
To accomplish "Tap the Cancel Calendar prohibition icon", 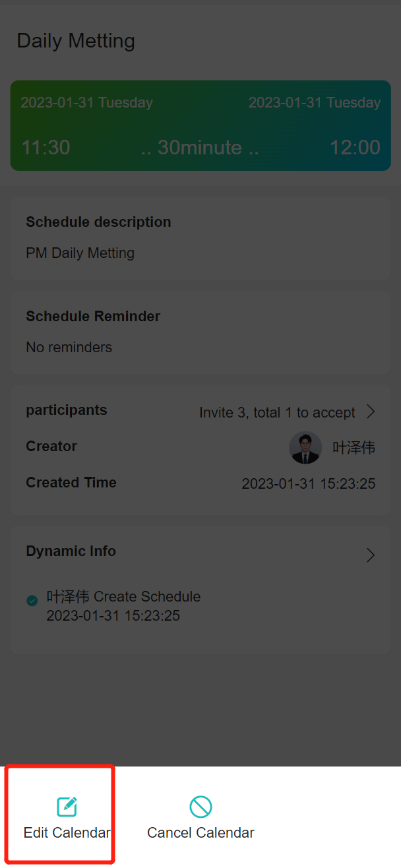I will coord(200,807).
